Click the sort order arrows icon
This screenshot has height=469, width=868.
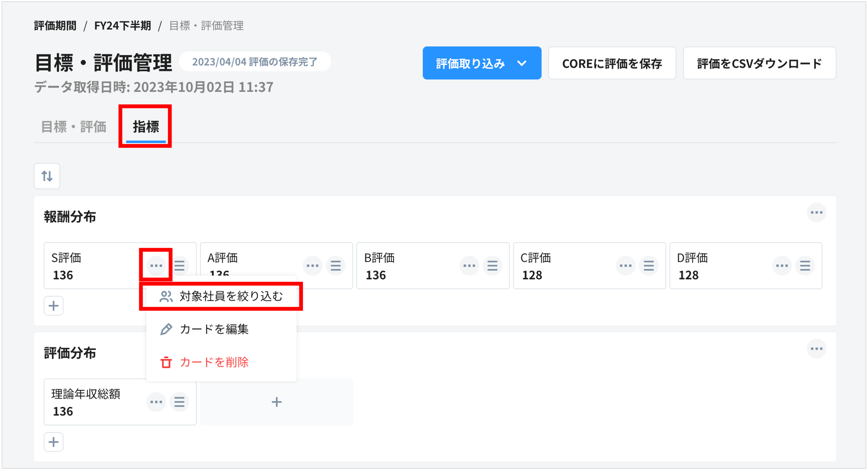coord(47,176)
